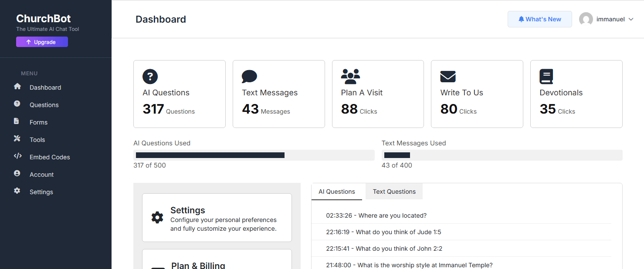Click the Embed Codes code-bracket icon
Screen dimensions: 644x269
point(17,156)
